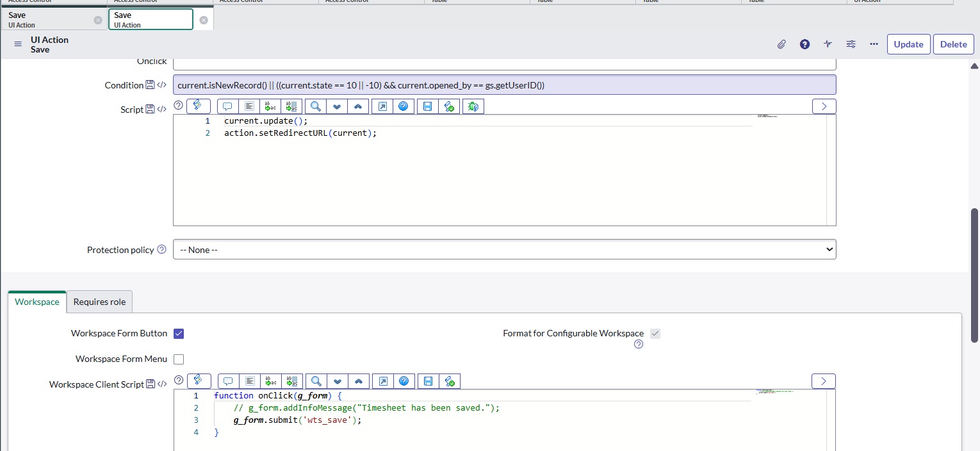Uncheck the Workspace Form Button checkbox
This screenshot has width=980, height=451.
[x=179, y=333]
